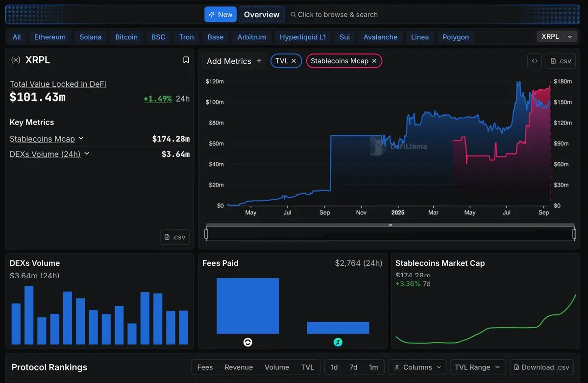Sort protocol rankings by TVL
The width and height of the screenshot is (588, 383).
[x=308, y=367]
